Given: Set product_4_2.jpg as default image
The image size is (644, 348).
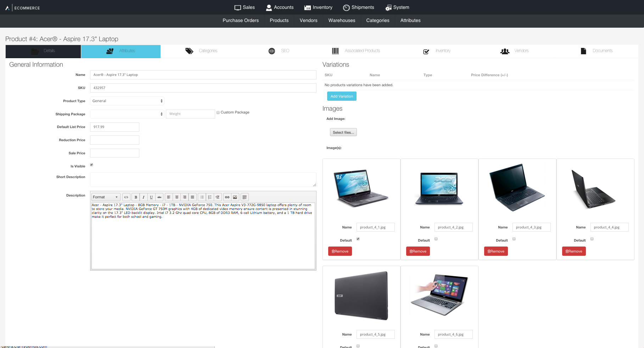Looking at the screenshot, I should [x=436, y=239].
